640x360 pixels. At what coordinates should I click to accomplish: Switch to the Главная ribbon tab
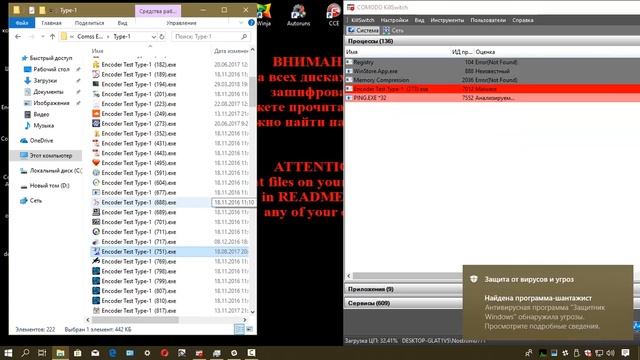[51, 23]
